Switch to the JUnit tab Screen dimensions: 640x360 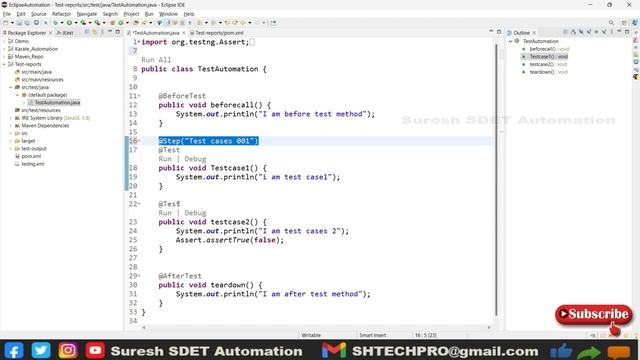point(65,33)
